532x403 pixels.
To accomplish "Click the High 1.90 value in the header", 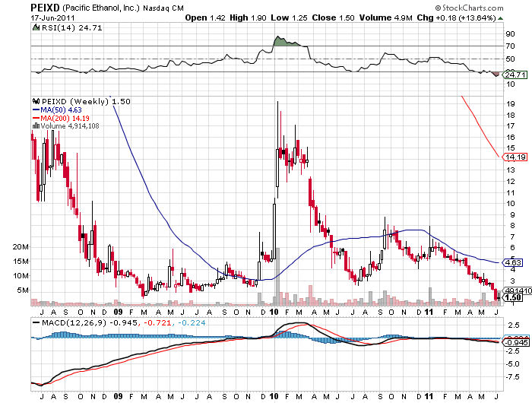I will coord(248,18).
